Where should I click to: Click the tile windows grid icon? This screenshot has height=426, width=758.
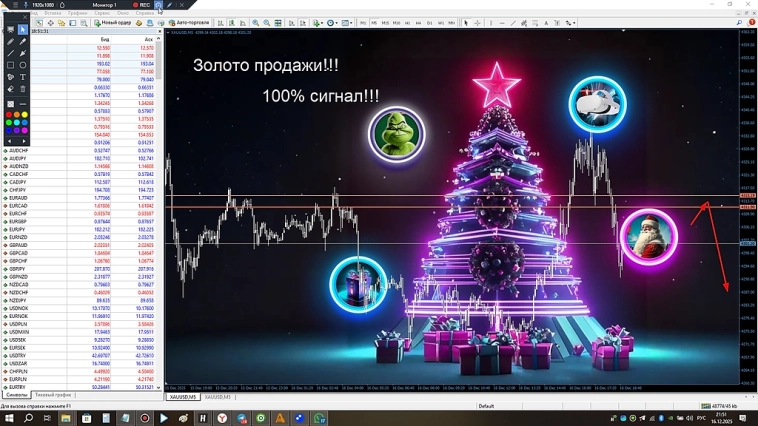[x=278, y=23]
